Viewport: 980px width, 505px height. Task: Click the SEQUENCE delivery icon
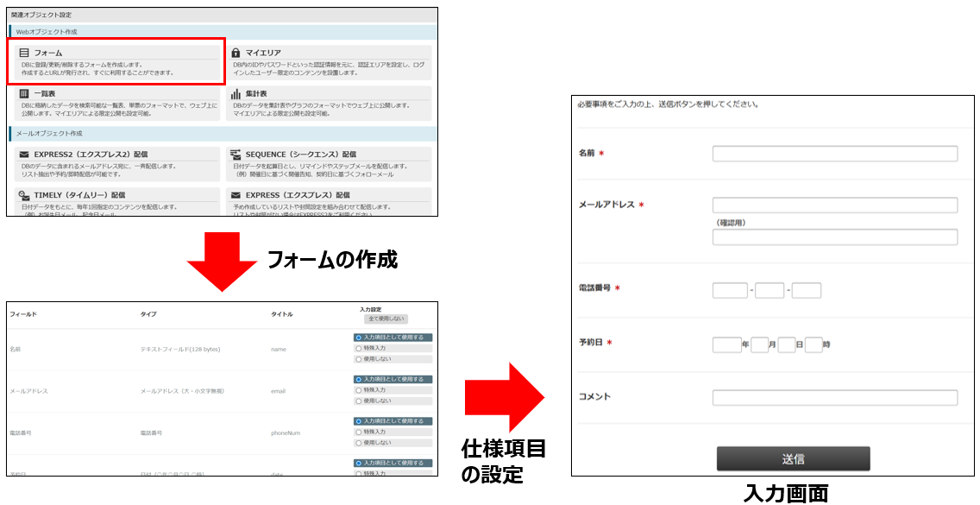(x=236, y=155)
